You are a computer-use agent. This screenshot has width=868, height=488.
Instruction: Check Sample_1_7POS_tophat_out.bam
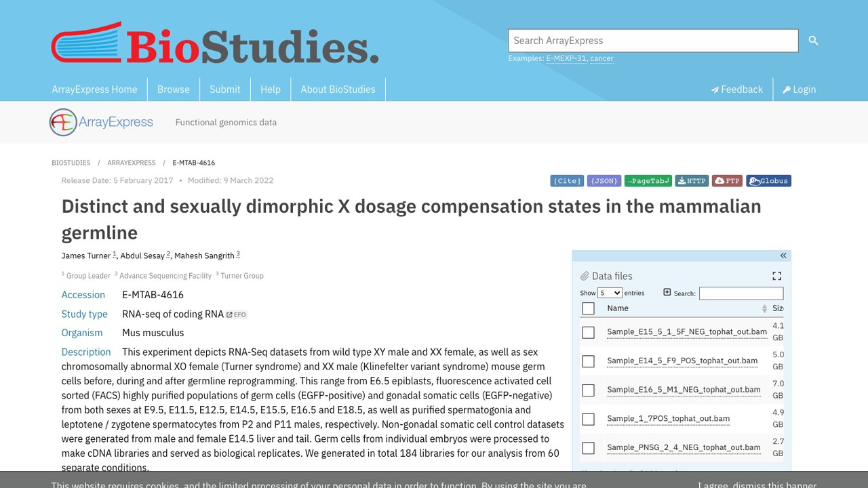click(x=589, y=419)
